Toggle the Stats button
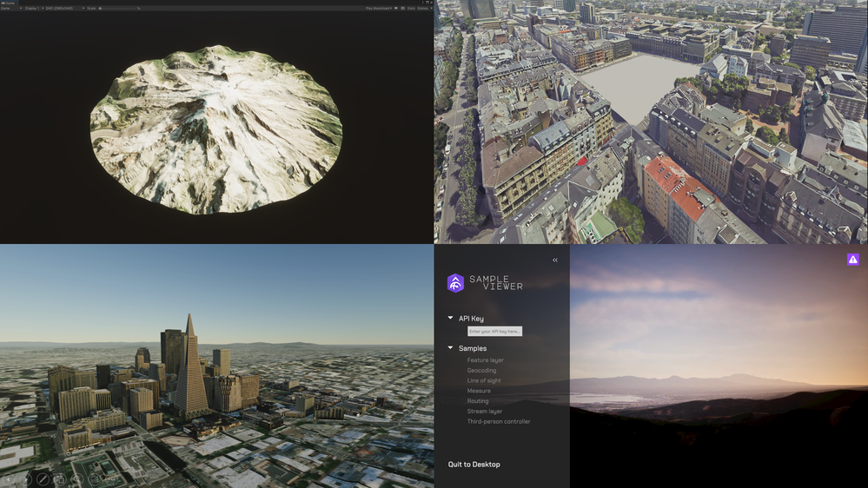 (x=411, y=9)
